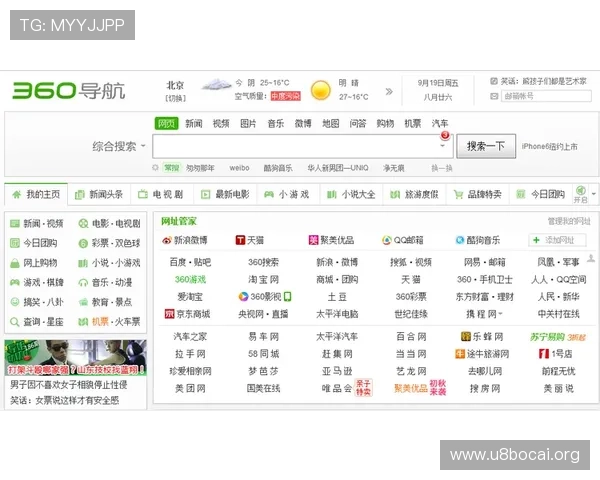Viewport: 600px width, 480px height.
Task: Select the 地图 search tab
Action: point(330,124)
